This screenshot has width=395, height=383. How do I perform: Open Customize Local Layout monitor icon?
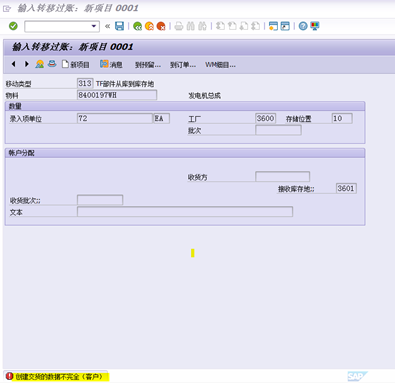coord(315,26)
